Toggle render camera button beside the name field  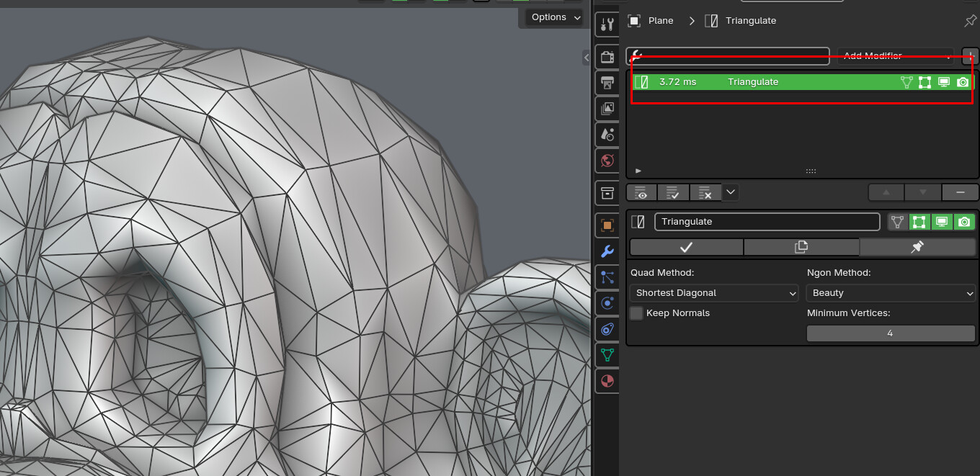[x=964, y=222]
